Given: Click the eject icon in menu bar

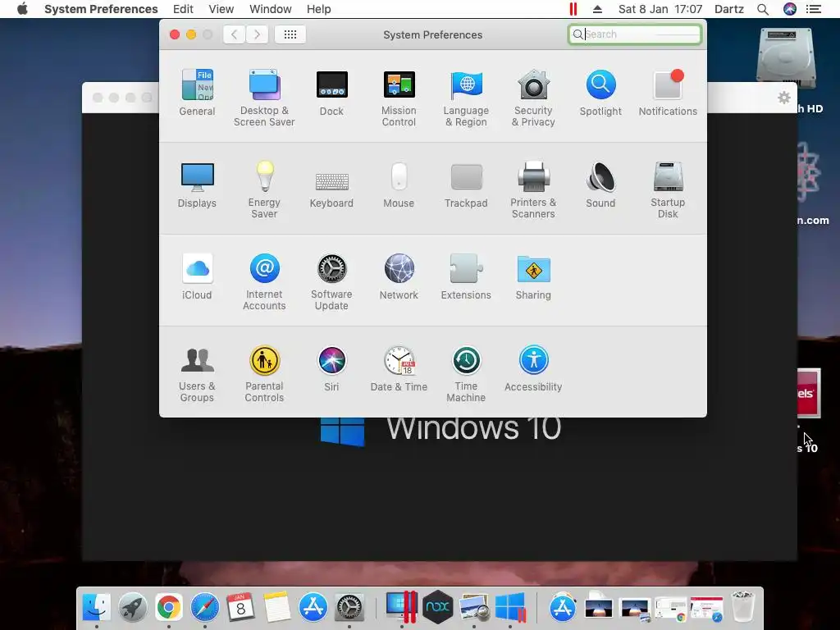Looking at the screenshot, I should 598,9.
